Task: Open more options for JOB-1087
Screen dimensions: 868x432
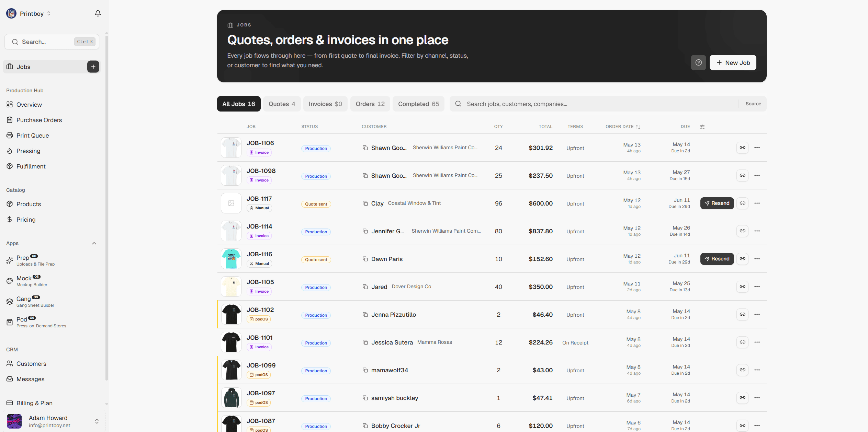Action: (x=757, y=425)
